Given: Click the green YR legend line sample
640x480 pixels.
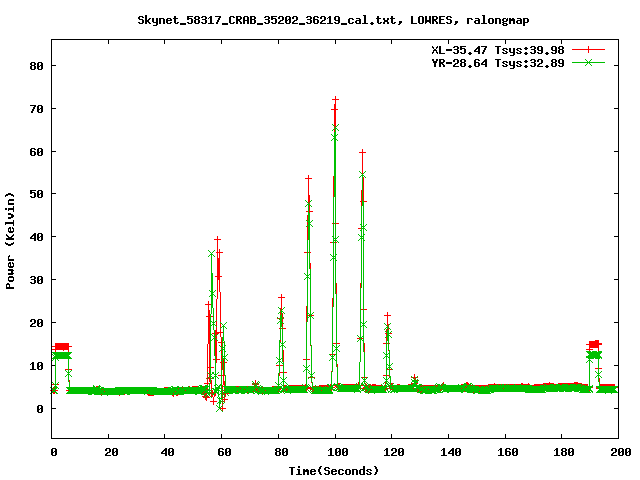Looking at the screenshot, I should [588, 63].
